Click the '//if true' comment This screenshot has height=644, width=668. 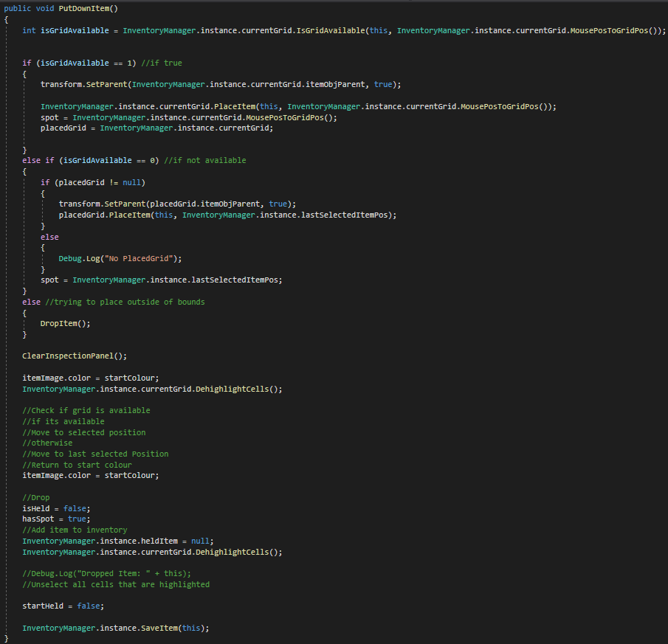coord(162,63)
